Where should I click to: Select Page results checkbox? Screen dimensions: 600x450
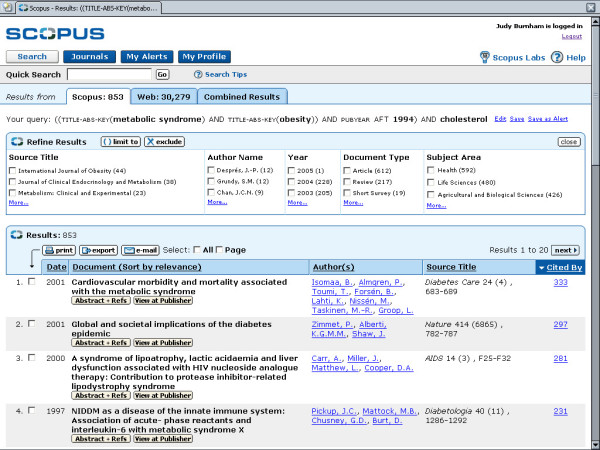click(219, 250)
